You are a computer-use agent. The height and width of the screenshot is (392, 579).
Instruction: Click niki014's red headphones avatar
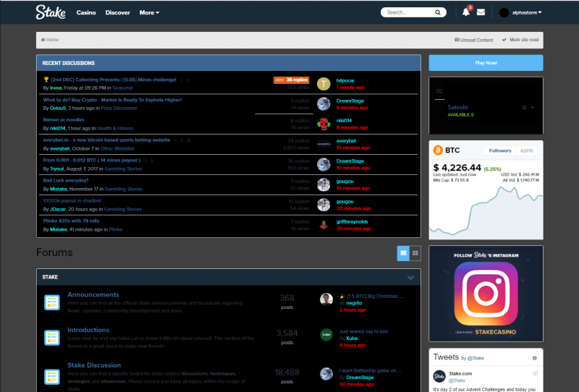[324, 124]
